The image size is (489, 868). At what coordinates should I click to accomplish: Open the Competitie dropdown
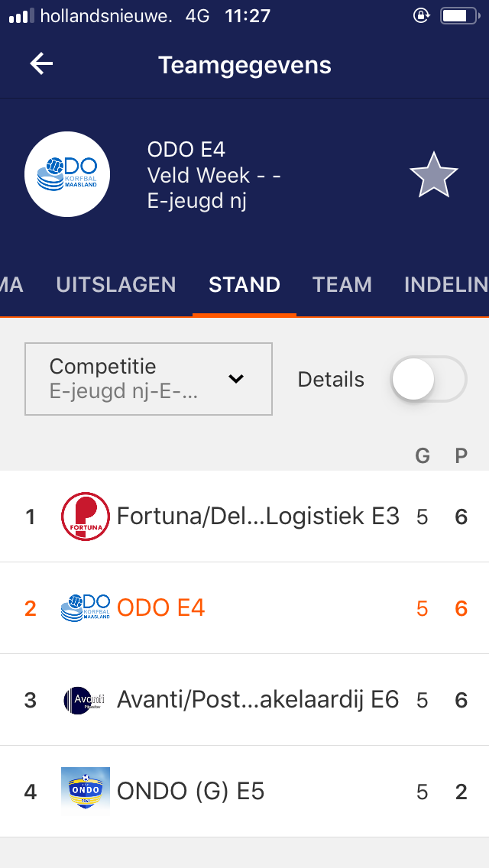[x=148, y=379]
